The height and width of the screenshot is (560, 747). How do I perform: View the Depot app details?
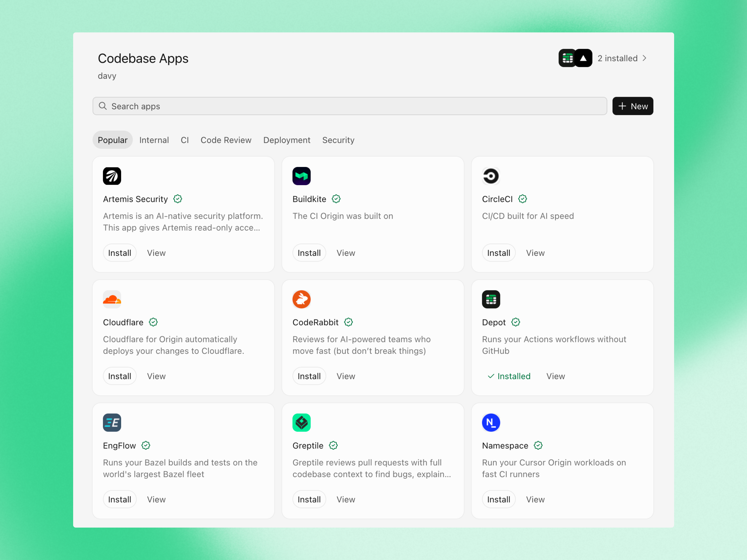[x=556, y=376]
